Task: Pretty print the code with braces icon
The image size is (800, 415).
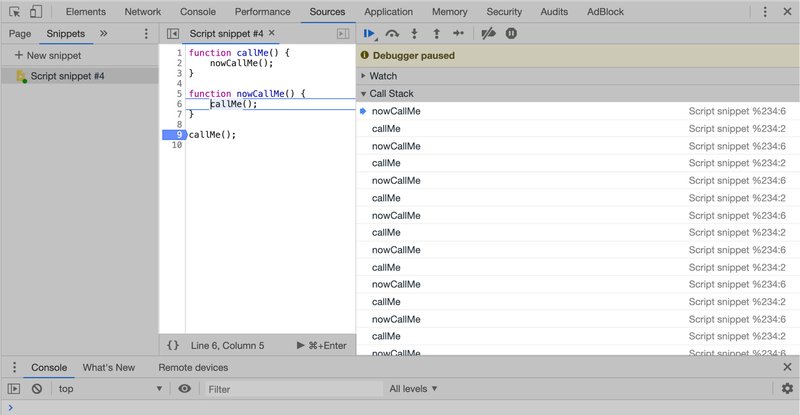Action: click(x=173, y=345)
